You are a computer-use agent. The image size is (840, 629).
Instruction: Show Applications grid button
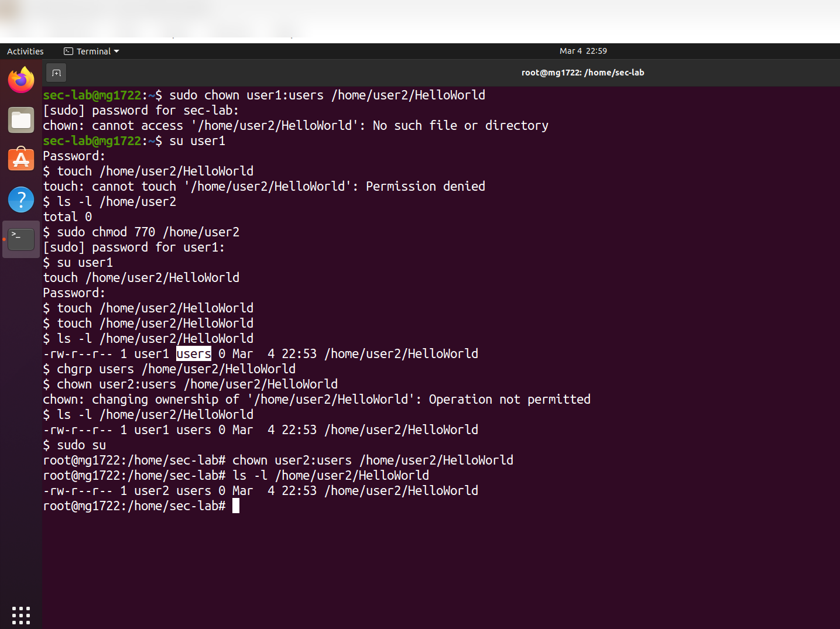point(21,615)
